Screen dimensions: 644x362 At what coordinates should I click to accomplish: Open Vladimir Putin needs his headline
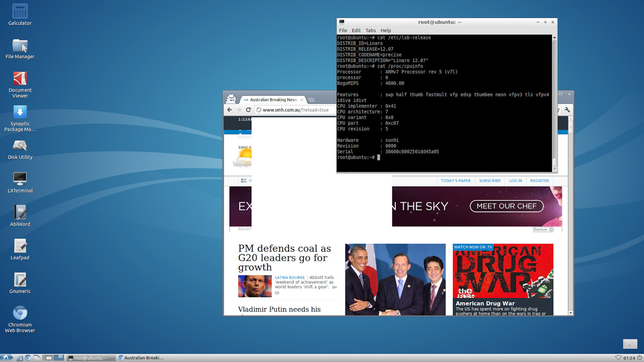coord(279,309)
